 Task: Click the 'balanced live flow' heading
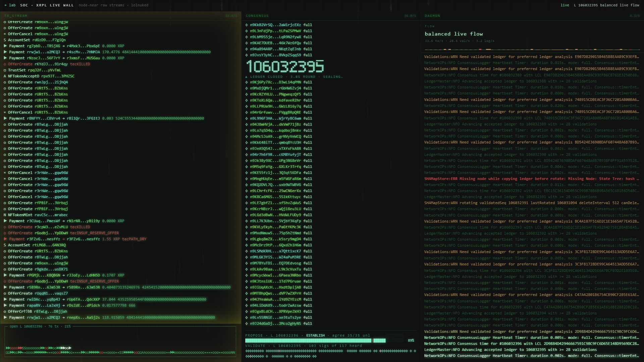pyautogui.click(x=454, y=34)
